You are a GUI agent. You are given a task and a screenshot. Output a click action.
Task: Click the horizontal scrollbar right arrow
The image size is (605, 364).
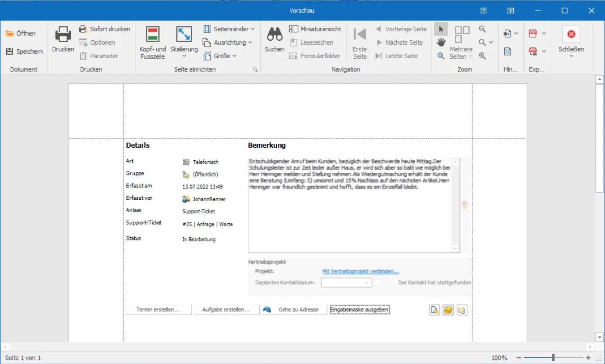590,347
